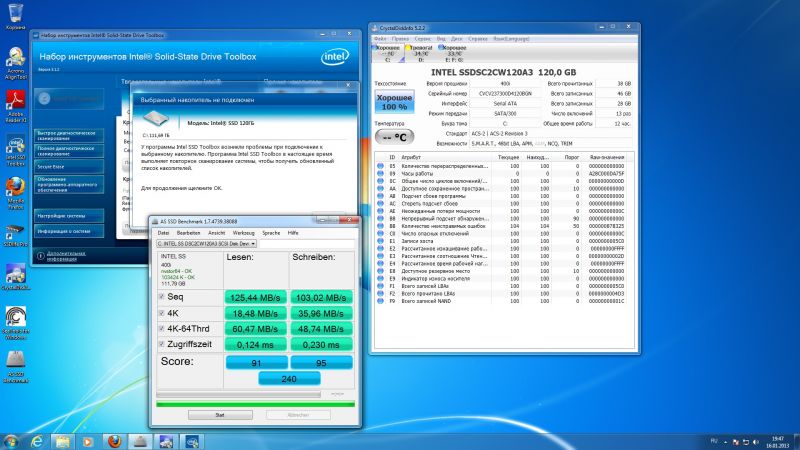Open Internet Explorer from the taskbar
800x450 pixels.
38,440
